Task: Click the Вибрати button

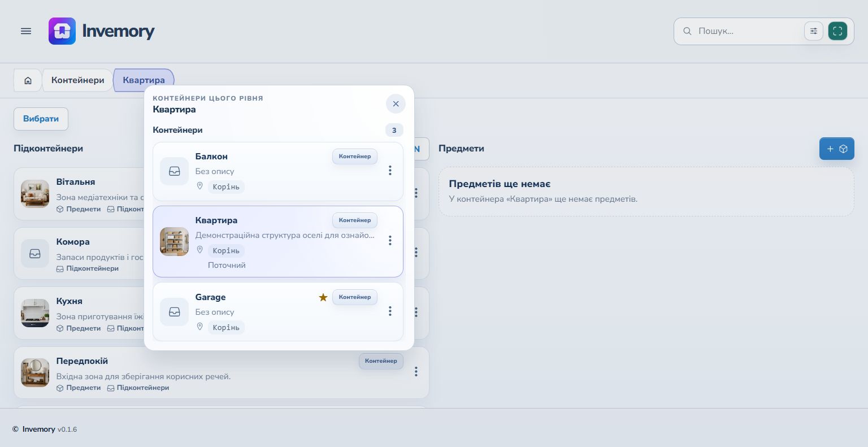Action: (41, 119)
